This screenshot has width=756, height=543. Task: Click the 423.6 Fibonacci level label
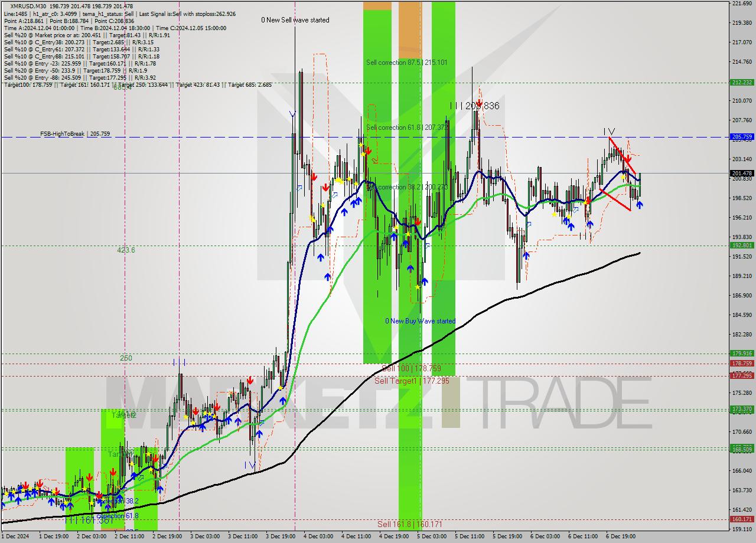pyautogui.click(x=126, y=250)
